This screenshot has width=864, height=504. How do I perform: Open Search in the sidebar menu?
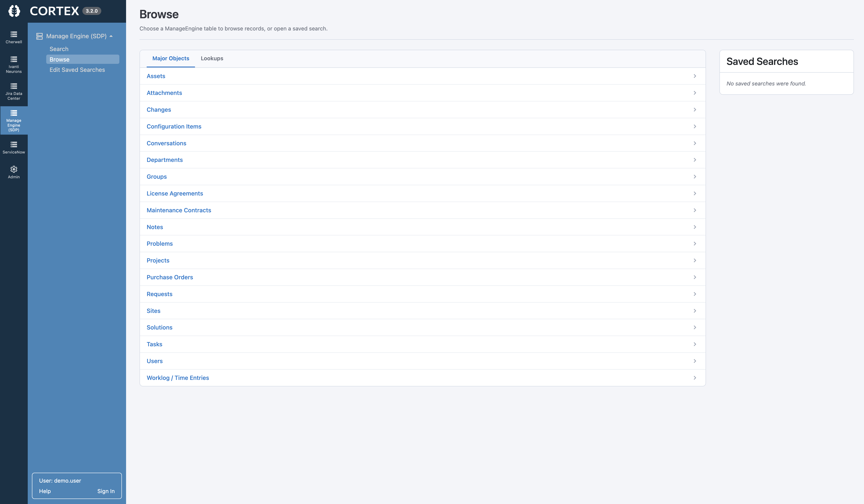click(59, 49)
